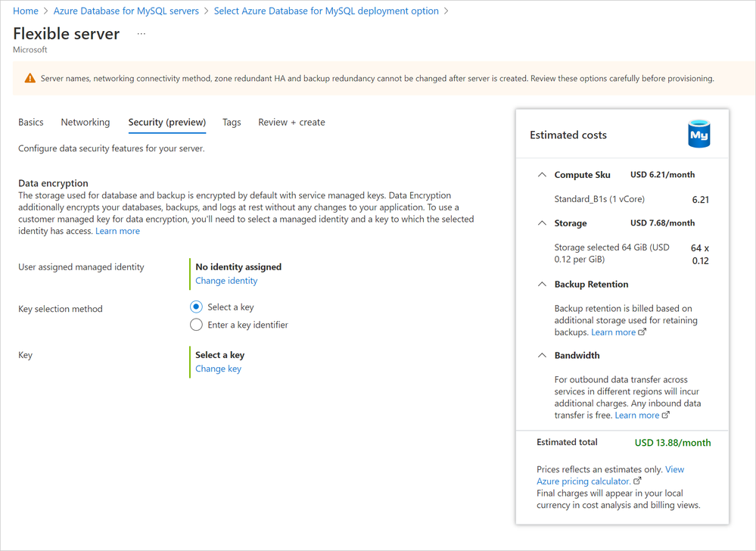Navigate to Home in the breadcrumb
This screenshot has height=551, width=756.
(x=26, y=11)
